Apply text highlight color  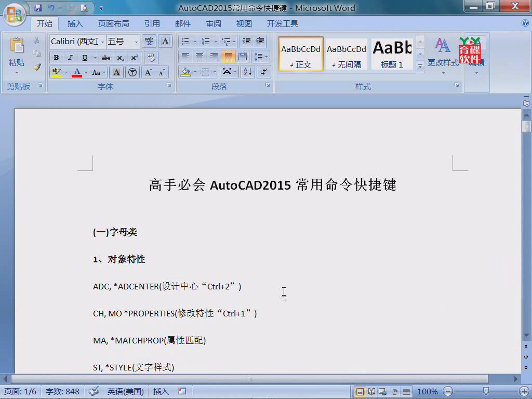click(57, 72)
